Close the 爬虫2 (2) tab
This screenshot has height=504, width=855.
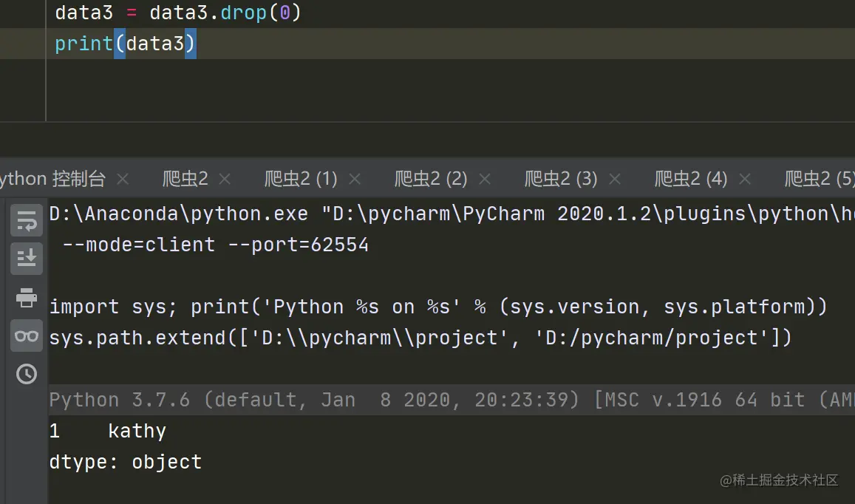(485, 179)
